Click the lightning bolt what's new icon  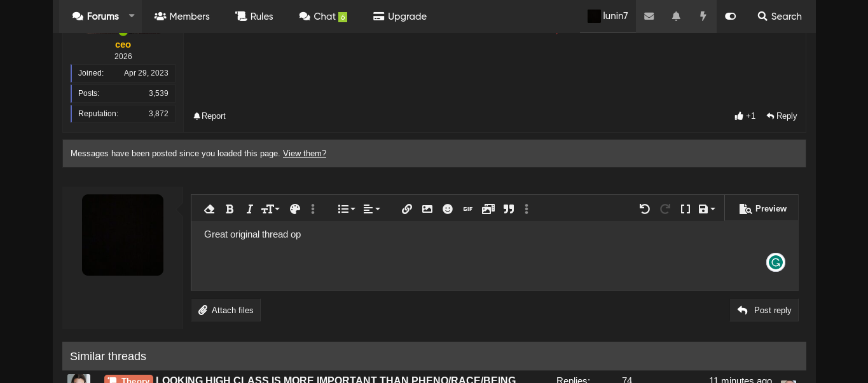coord(703,17)
